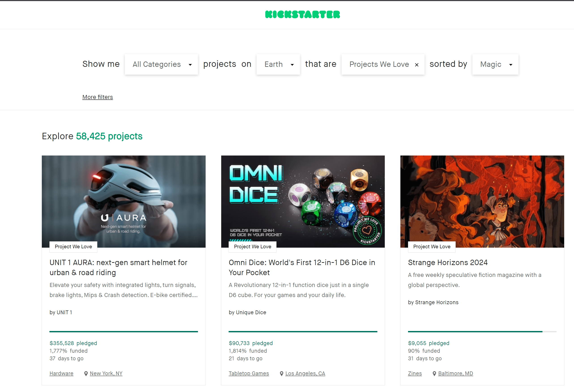Click the Strange Horizons 2024 title

[448, 262]
